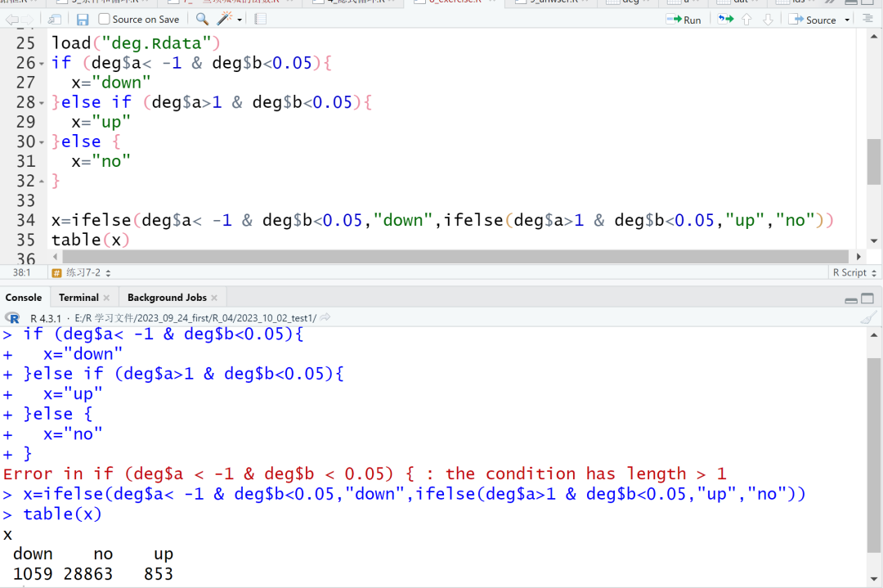This screenshot has height=588, width=883.
Task: Click the R logo in the console header
Action: click(12, 317)
